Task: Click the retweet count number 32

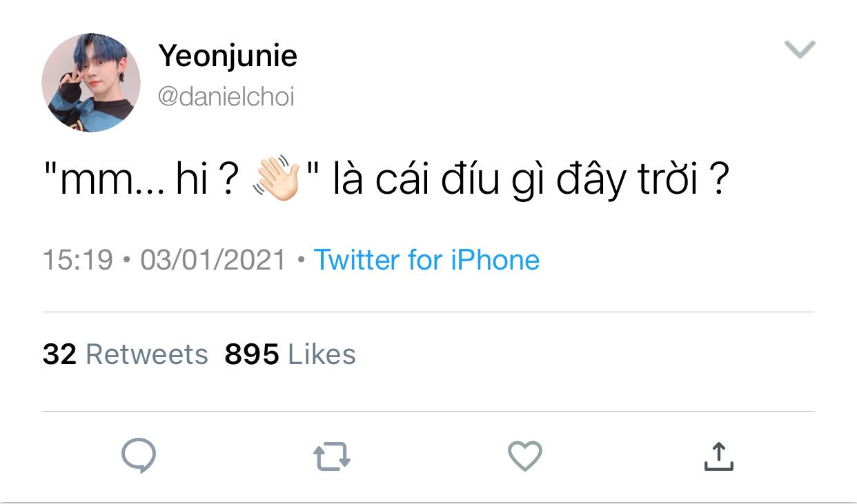Action: click(x=59, y=354)
